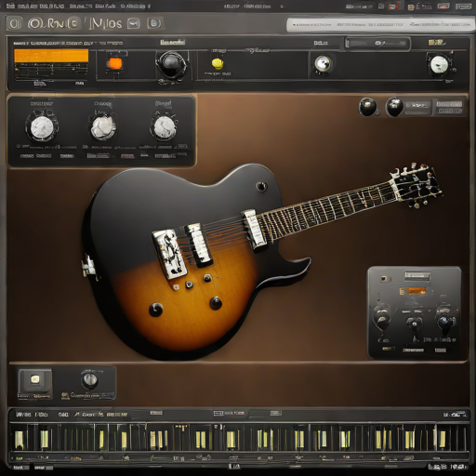Click the guitar's bridge pickup
Image resolution: width=476 pixels, height=476 pixels.
click(x=169, y=254)
